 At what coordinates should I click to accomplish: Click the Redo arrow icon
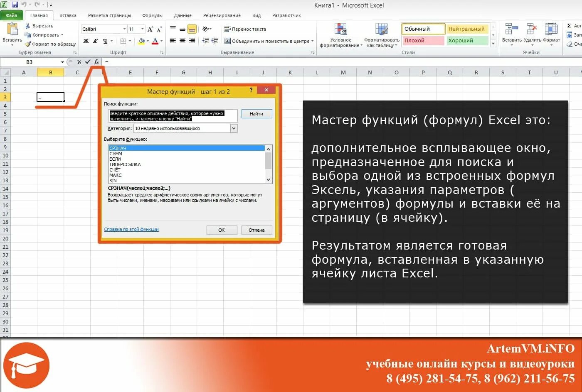37,5
